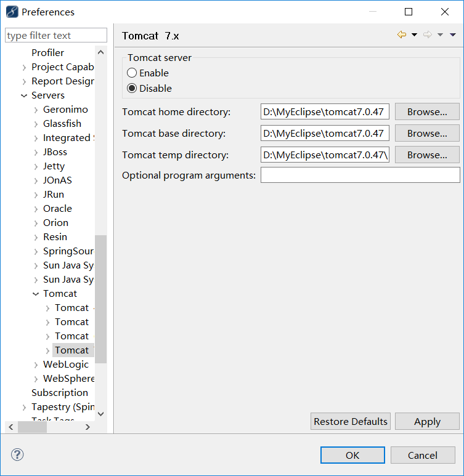Enable the Tomcat server radio option
The width and height of the screenshot is (464, 476).
coord(132,73)
